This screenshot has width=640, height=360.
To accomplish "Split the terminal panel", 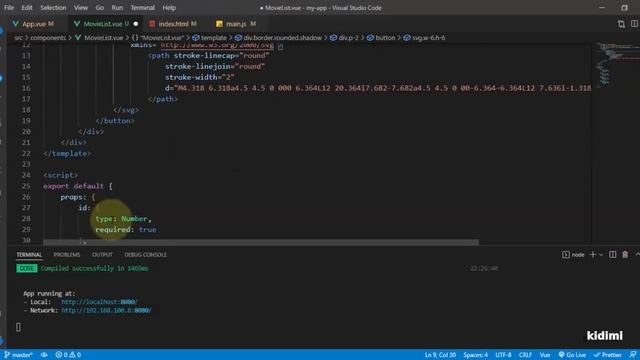I will click(x=612, y=255).
